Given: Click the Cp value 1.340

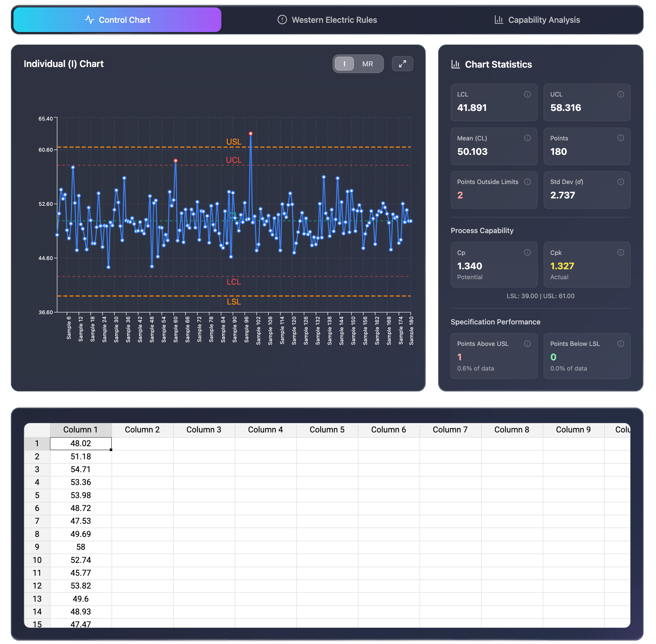Looking at the screenshot, I should (470, 266).
